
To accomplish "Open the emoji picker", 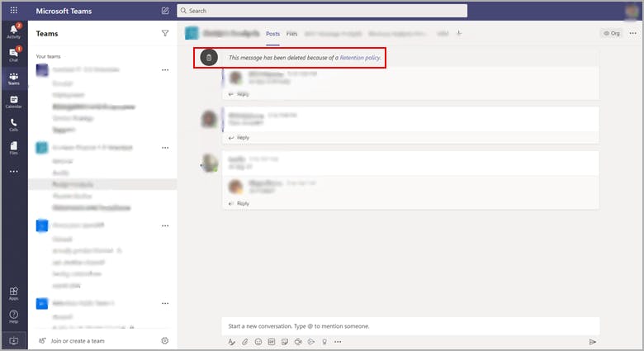I will (x=258, y=342).
